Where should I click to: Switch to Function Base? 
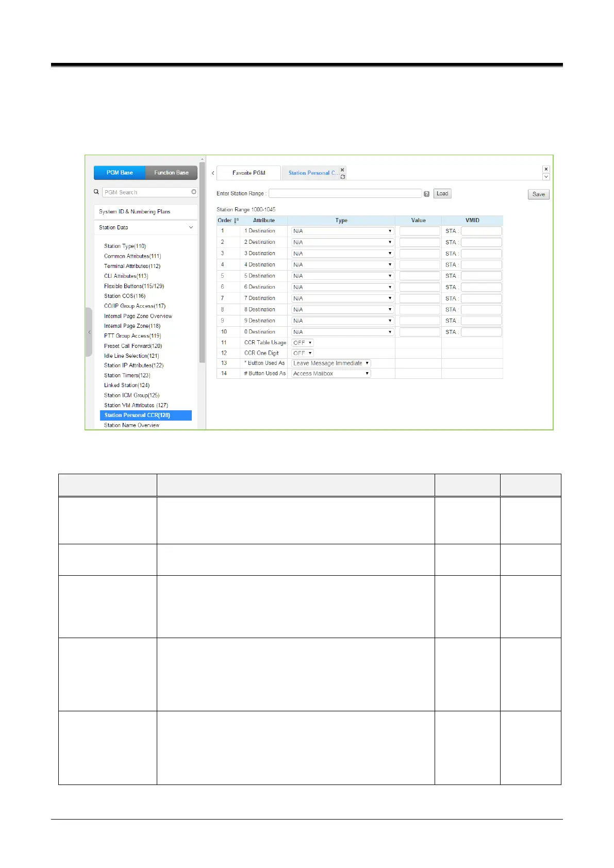(x=171, y=173)
